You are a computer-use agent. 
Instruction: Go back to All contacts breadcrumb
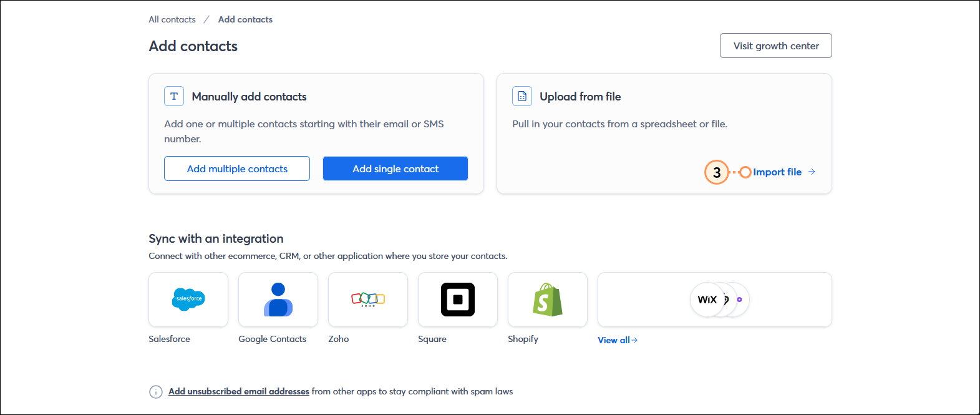coord(172,19)
